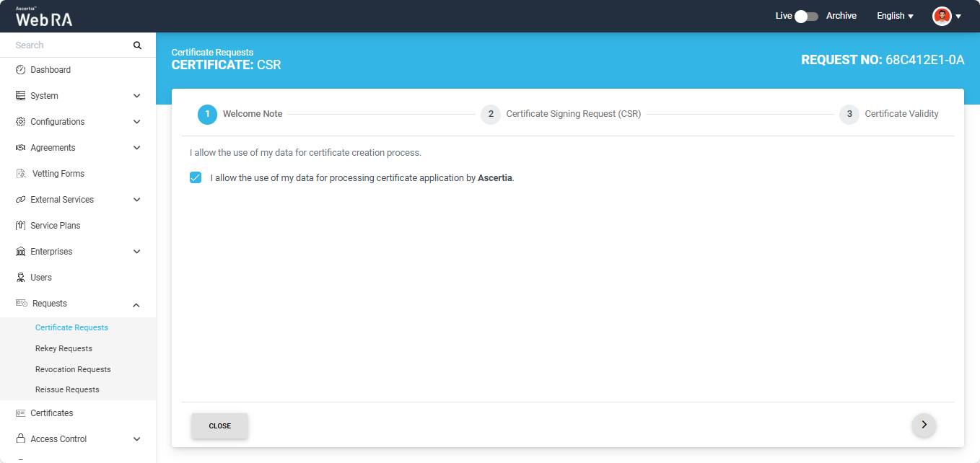Click into the Search input field
Image resolution: width=980 pixels, height=463 pixels.
click(69, 45)
